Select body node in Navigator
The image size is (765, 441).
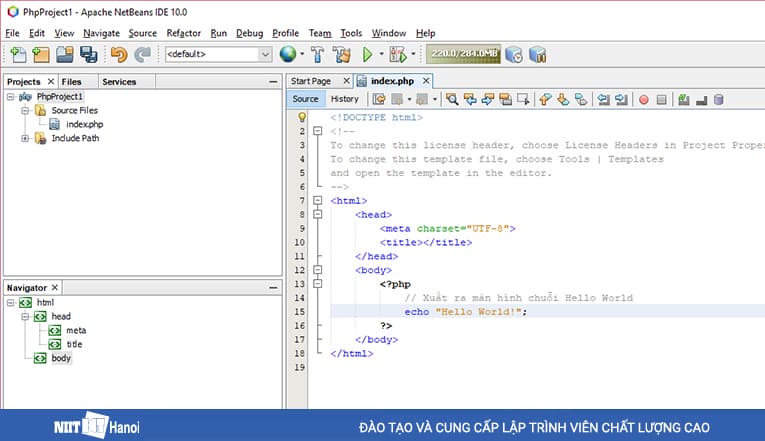click(61, 358)
